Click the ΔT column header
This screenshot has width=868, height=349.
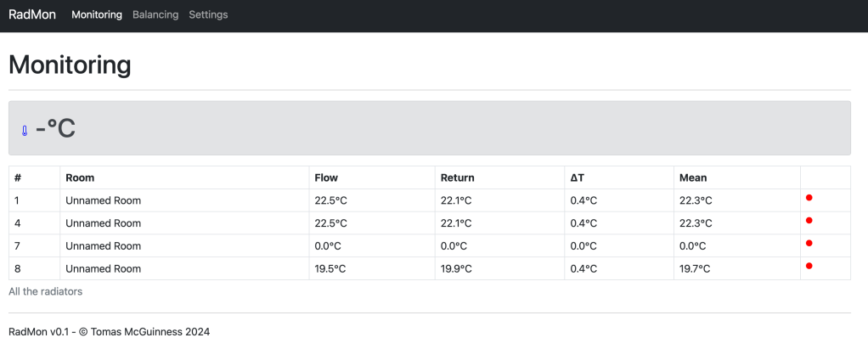click(x=578, y=178)
